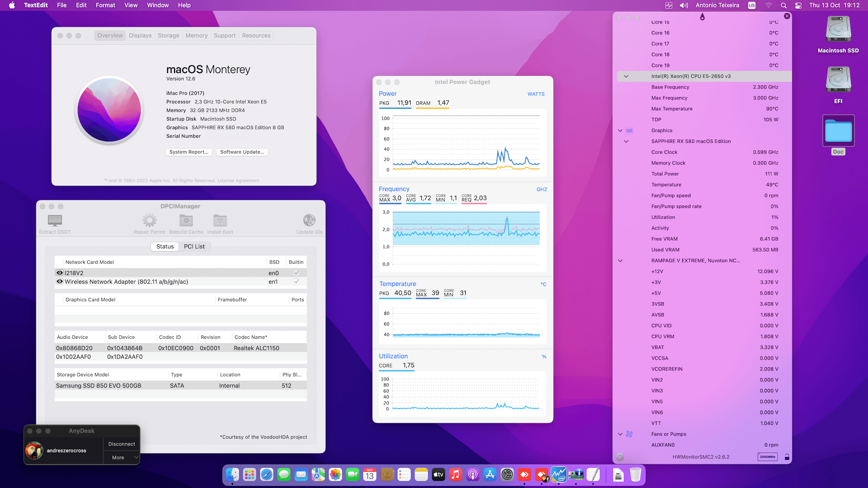The height and width of the screenshot is (488, 868).
Task: Open the Displays tab in About This Mac
Action: tap(140, 35)
